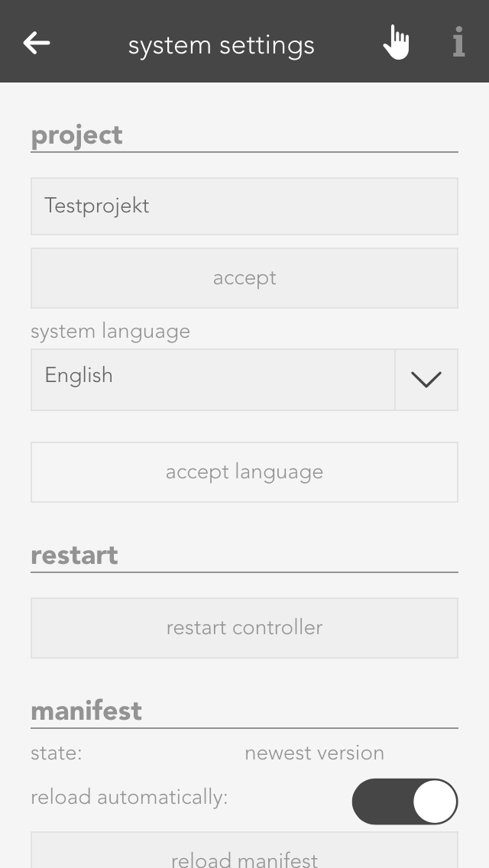Select the restart section heading
The height and width of the screenshot is (868, 489).
(x=74, y=555)
